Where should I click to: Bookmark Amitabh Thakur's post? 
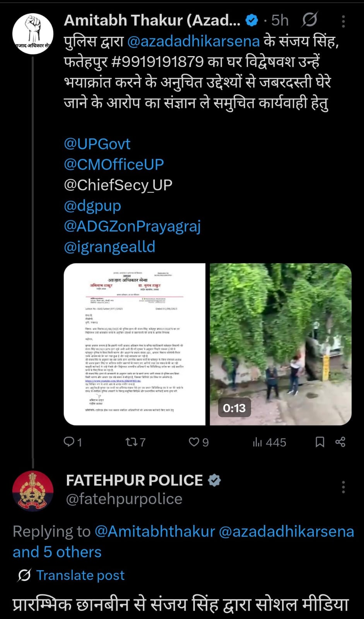(x=320, y=442)
